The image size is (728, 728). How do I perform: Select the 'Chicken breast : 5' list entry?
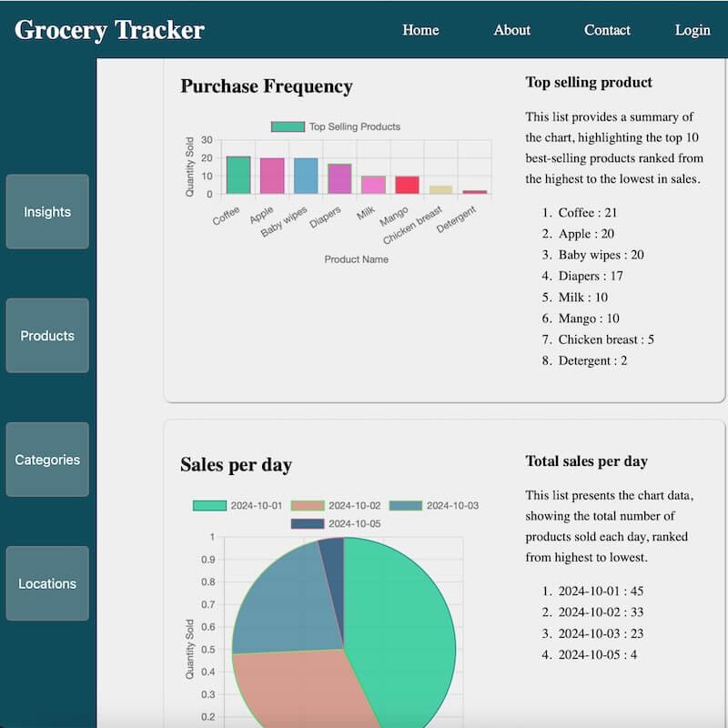(606, 339)
